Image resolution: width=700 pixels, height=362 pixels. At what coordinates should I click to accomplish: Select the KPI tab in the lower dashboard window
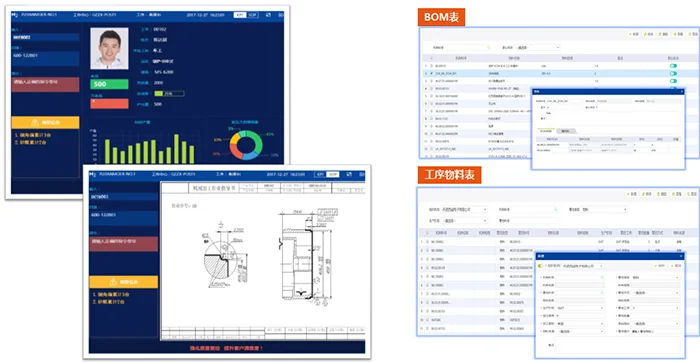click(320, 175)
